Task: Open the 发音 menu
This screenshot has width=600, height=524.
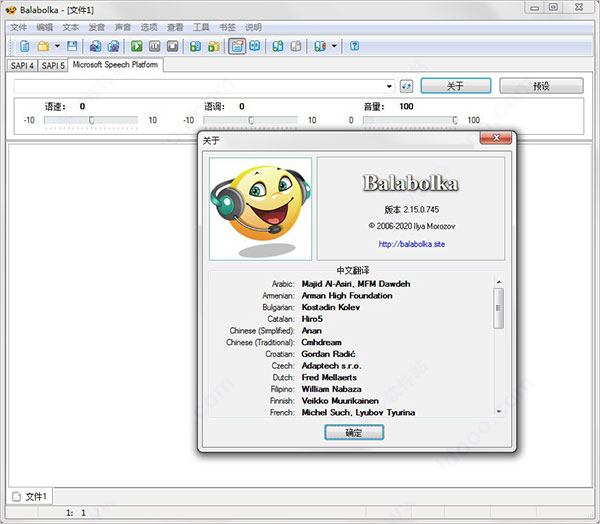Action: tap(96, 27)
